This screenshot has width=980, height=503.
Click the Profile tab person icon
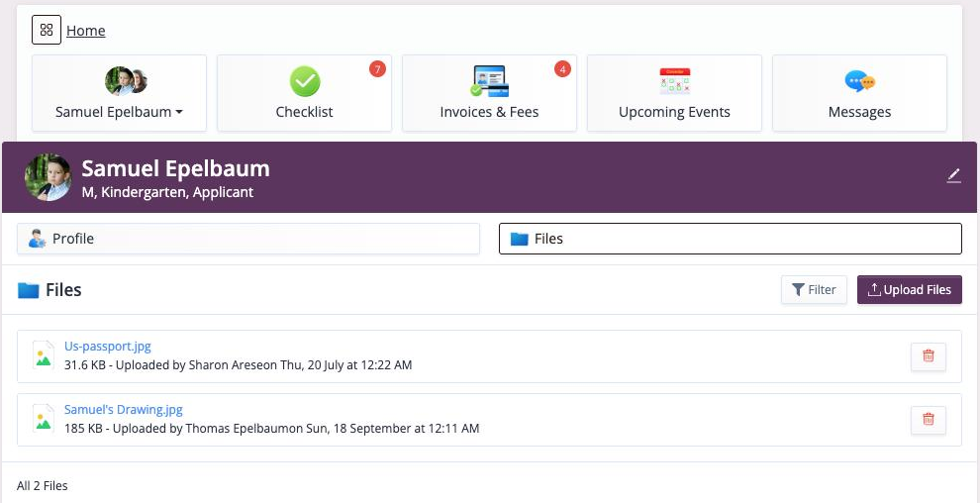(x=38, y=239)
